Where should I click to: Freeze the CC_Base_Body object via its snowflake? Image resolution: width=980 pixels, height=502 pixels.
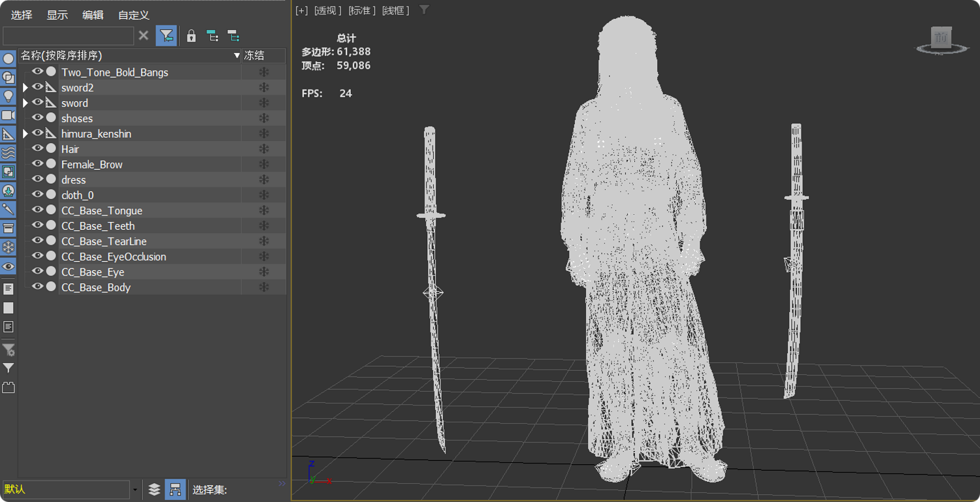click(x=264, y=287)
